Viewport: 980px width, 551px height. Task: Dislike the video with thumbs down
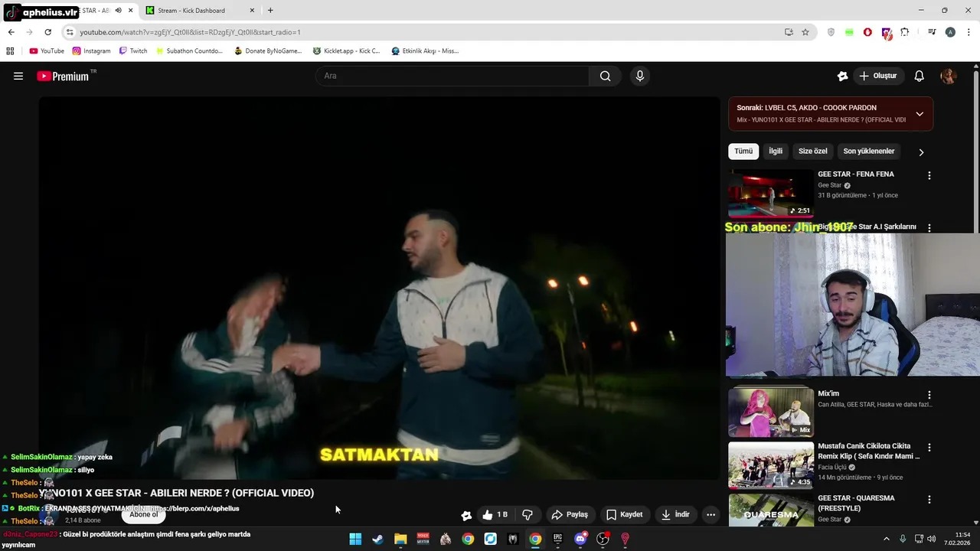(x=528, y=515)
